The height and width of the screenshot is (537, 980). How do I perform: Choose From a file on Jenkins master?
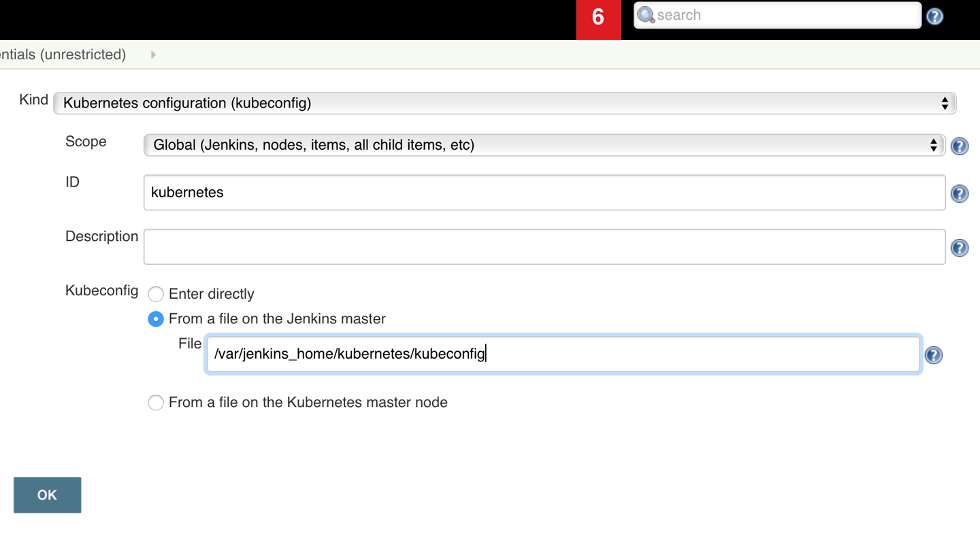pos(156,319)
